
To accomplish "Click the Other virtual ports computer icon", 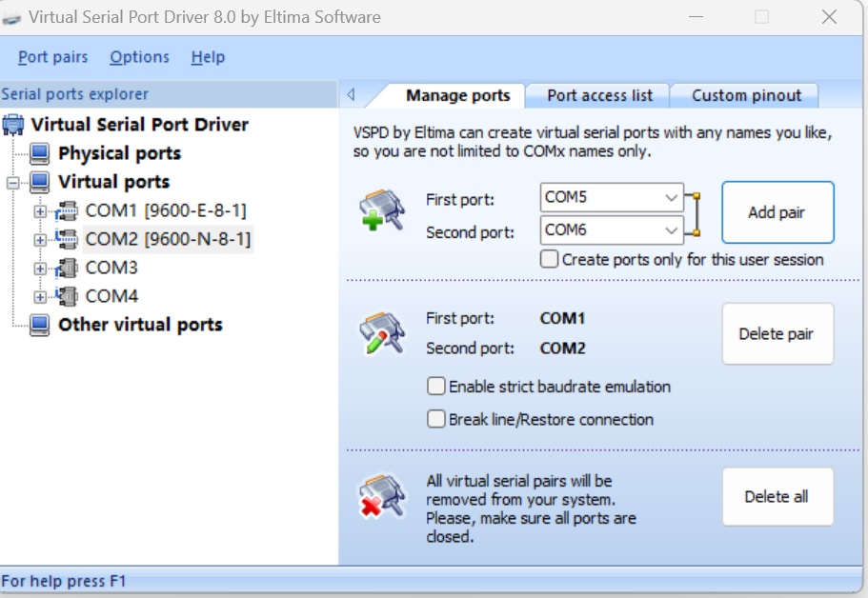I will 40,326.
